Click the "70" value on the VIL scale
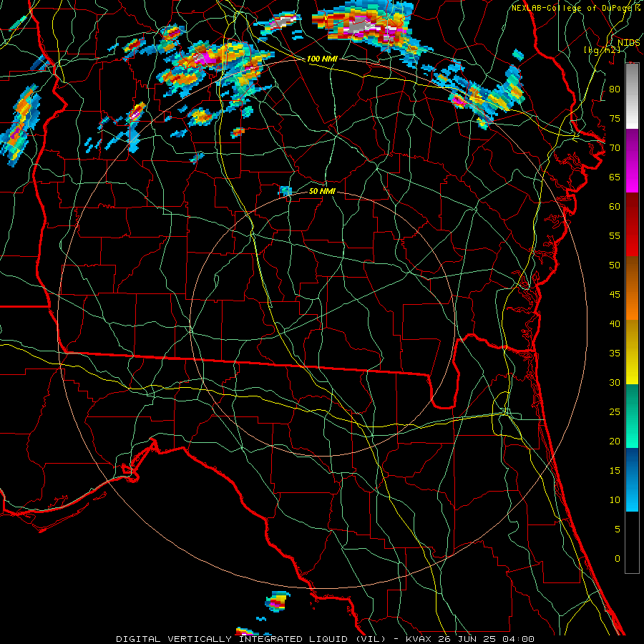Image resolution: width=644 pixels, height=644 pixels. (x=615, y=148)
